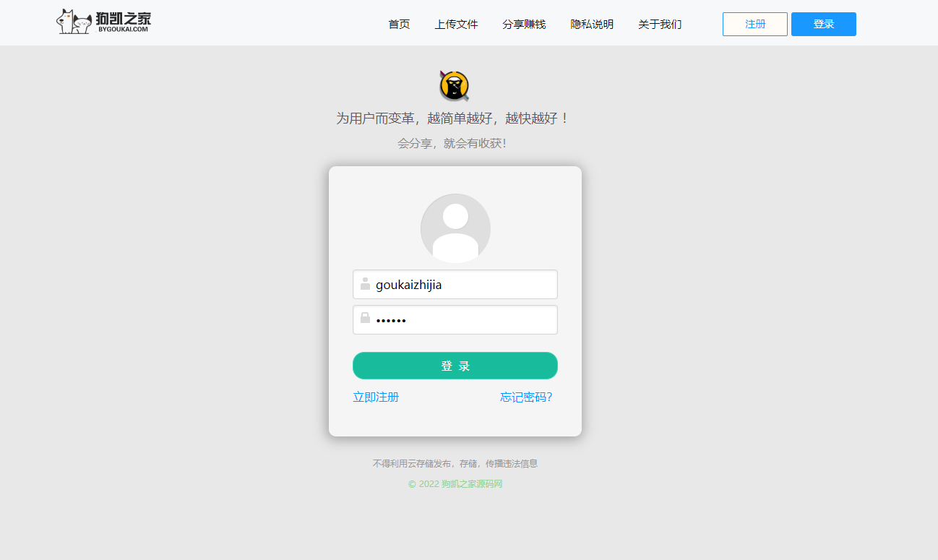Click the slogan 为用户而变革，越简单越好，越快越好！
938x560 pixels.
453,118
